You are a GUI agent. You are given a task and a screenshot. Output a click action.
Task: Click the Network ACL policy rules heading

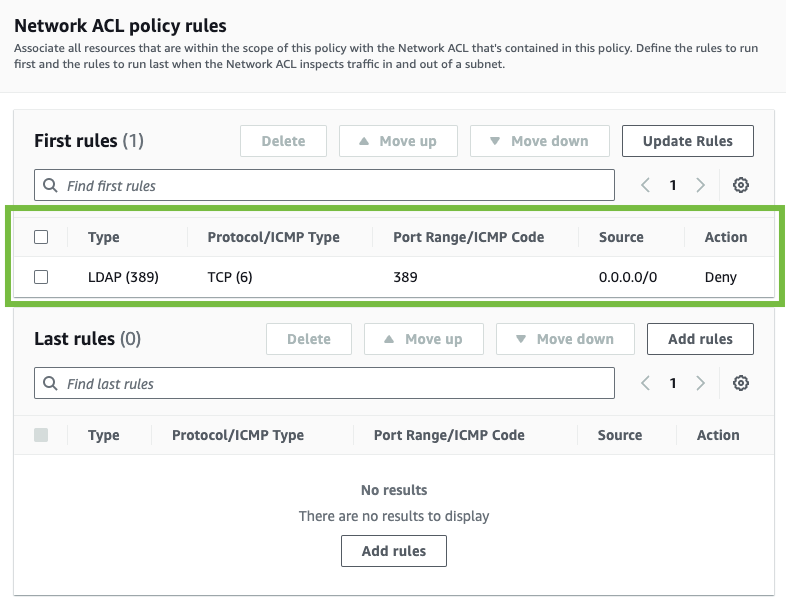click(120, 26)
